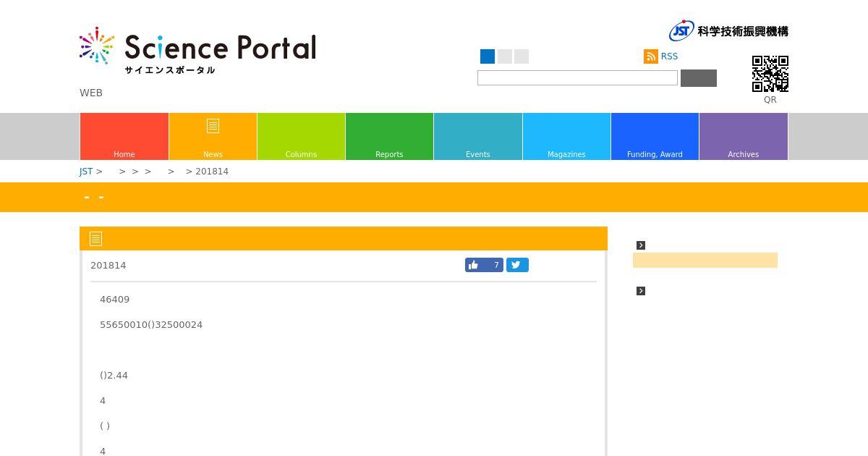
Task: Click the orange RSS feed icon
Action: [x=651, y=56]
